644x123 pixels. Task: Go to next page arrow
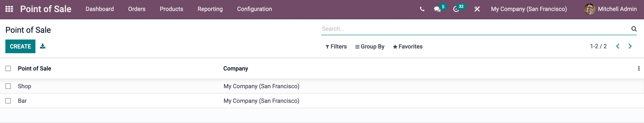(x=630, y=46)
